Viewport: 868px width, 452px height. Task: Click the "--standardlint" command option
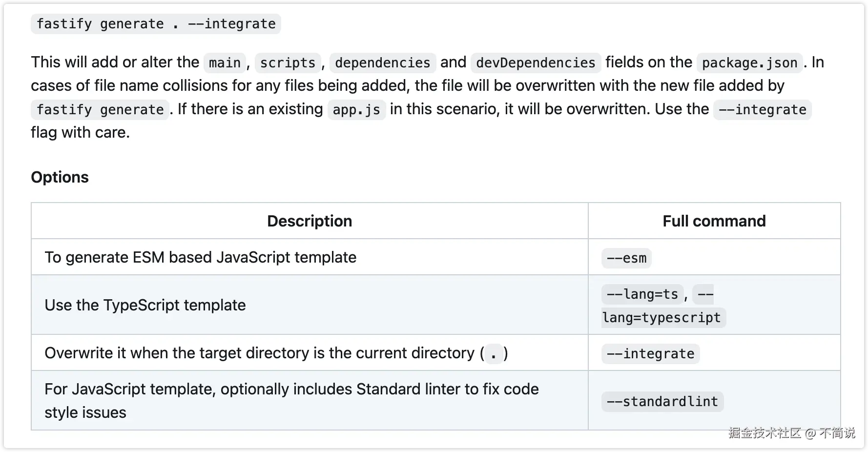(662, 402)
